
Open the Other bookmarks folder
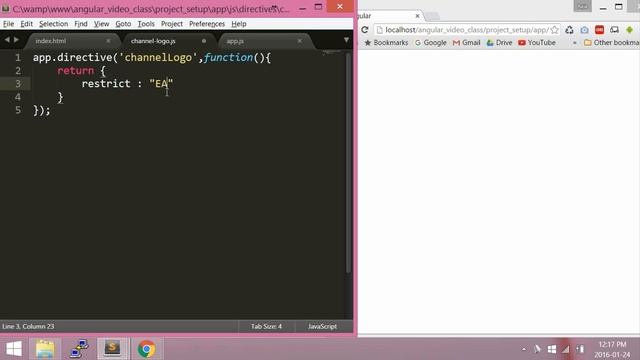click(611, 42)
